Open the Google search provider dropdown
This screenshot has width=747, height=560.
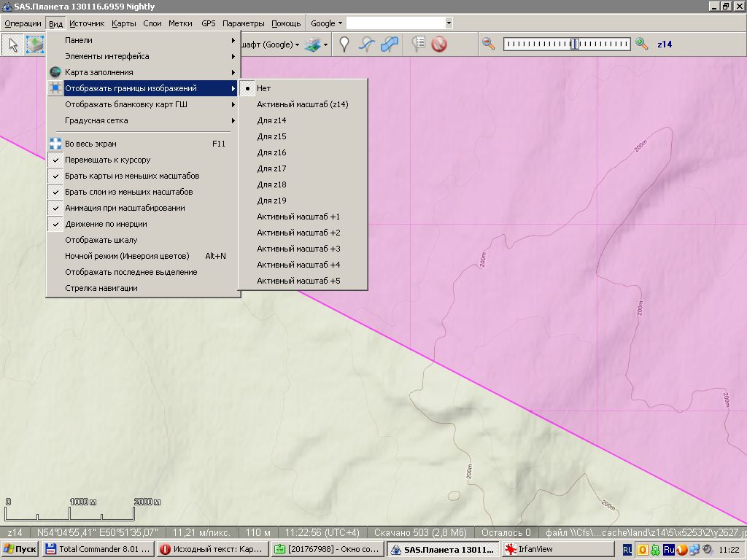coord(326,23)
